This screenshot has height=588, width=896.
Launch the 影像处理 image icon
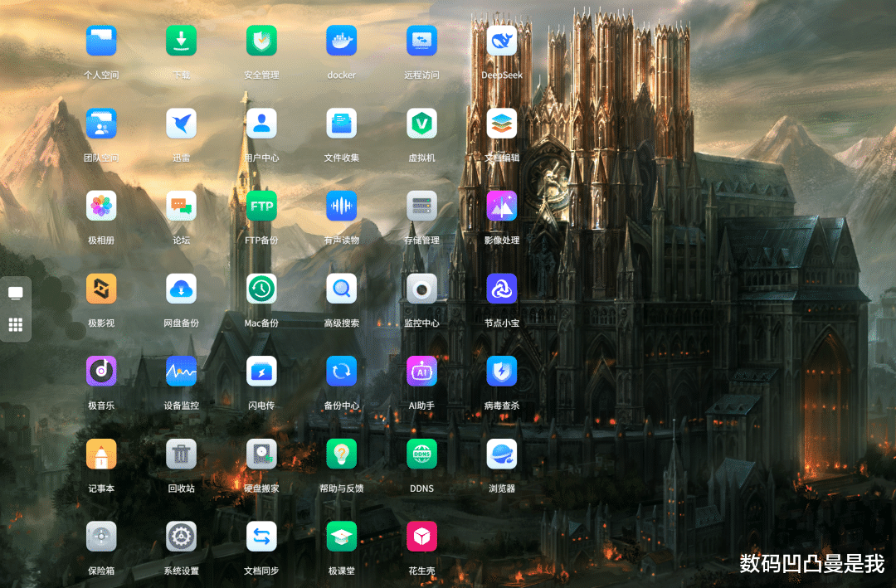click(x=502, y=206)
